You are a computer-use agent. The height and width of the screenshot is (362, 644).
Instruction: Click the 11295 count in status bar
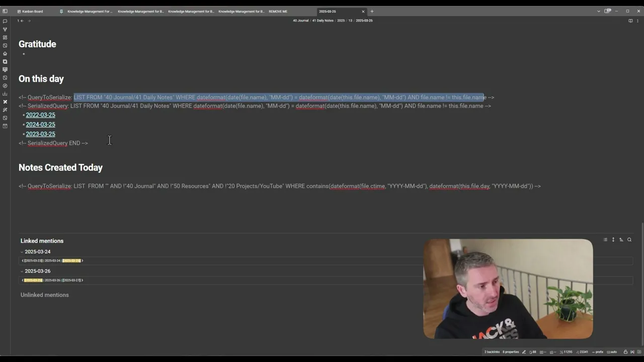pyautogui.click(x=566, y=352)
